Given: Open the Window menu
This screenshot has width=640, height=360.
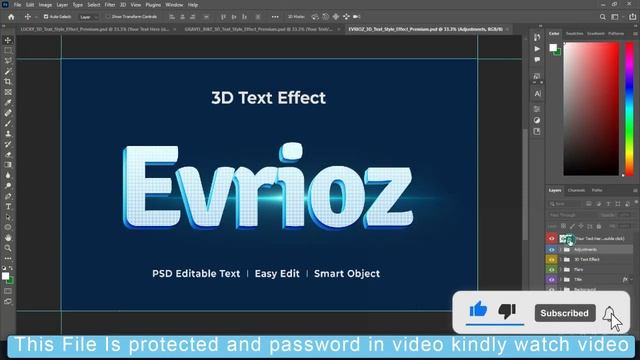Looking at the screenshot, I should (x=174, y=5).
